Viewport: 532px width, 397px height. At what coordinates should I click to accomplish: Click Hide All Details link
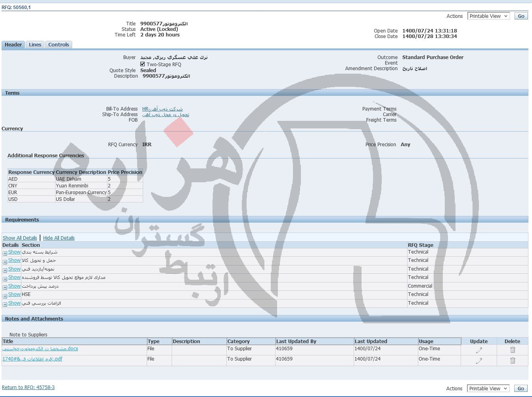[x=59, y=238]
